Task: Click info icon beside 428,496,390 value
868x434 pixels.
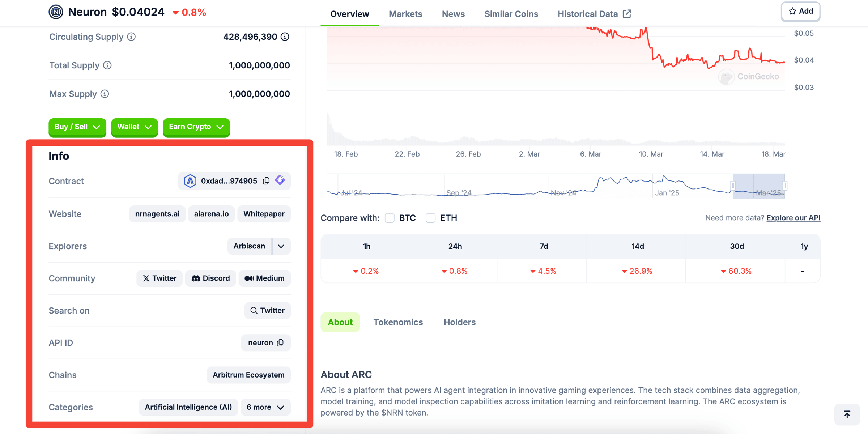Action: (285, 37)
